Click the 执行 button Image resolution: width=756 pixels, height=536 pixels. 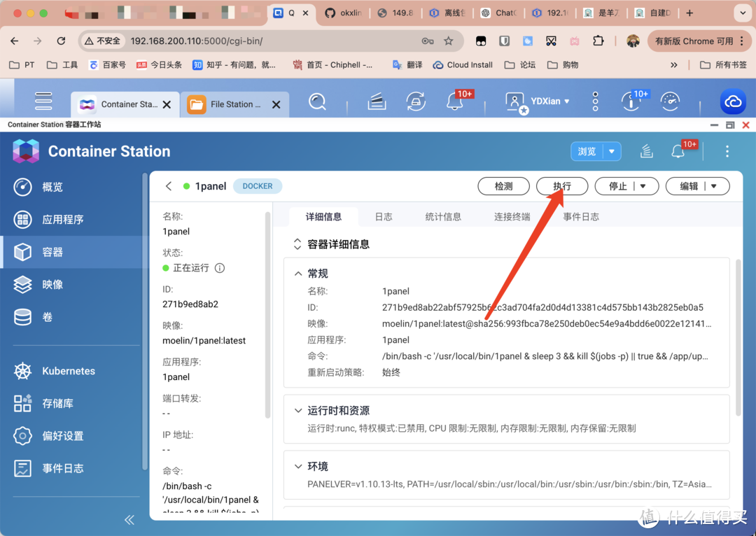coord(561,186)
